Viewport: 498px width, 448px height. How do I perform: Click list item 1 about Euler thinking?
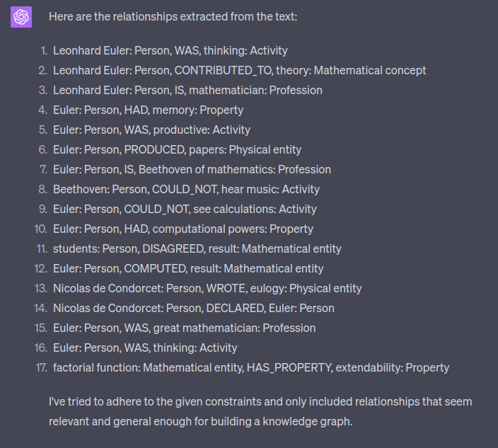(x=170, y=50)
